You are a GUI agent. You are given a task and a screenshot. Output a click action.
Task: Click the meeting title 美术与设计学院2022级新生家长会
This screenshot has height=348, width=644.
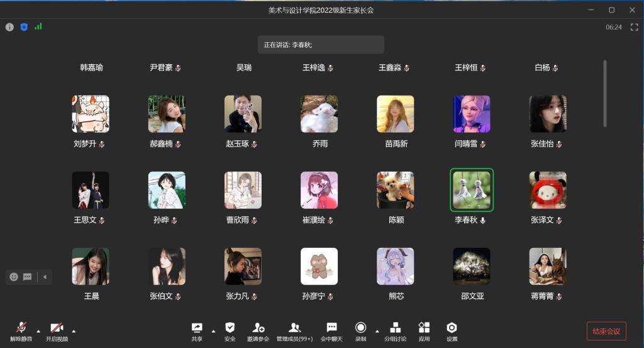(321, 10)
